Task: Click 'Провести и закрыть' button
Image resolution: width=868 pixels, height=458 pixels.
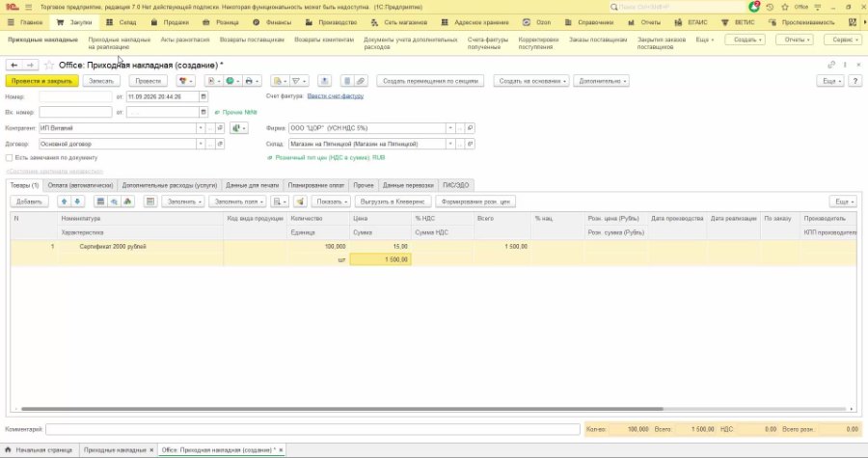Action: click(42, 81)
